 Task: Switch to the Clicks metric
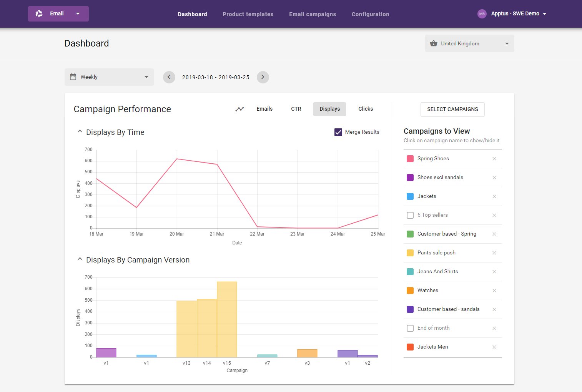(366, 109)
